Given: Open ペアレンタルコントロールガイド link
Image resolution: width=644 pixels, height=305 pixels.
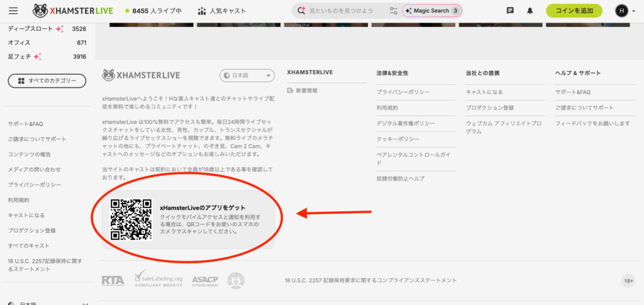Looking at the screenshot, I should point(413,159).
